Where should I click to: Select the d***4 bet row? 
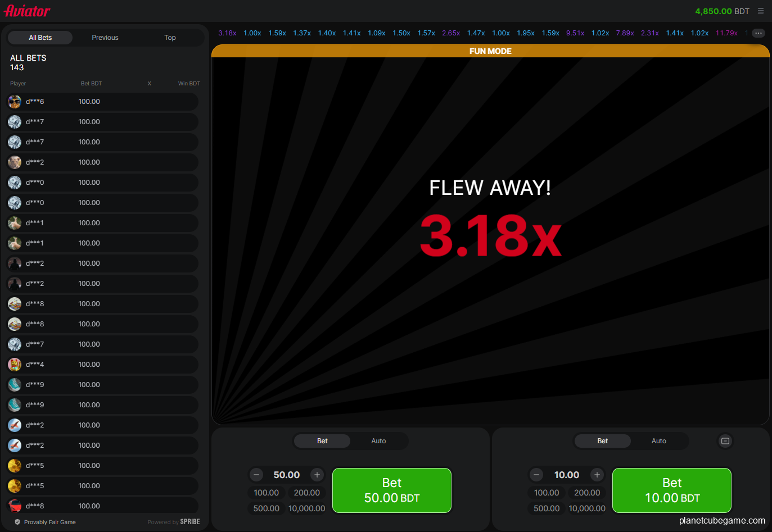pyautogui.click(x=102, y=365)
